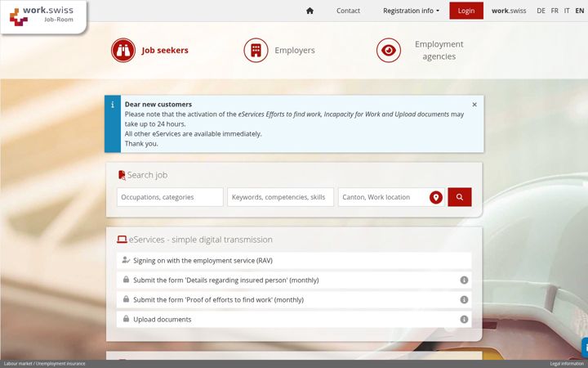Viewport: 588px width, 368px height.
Task: Click the binoculars Job seekers icon
Action: coord(123,50)
